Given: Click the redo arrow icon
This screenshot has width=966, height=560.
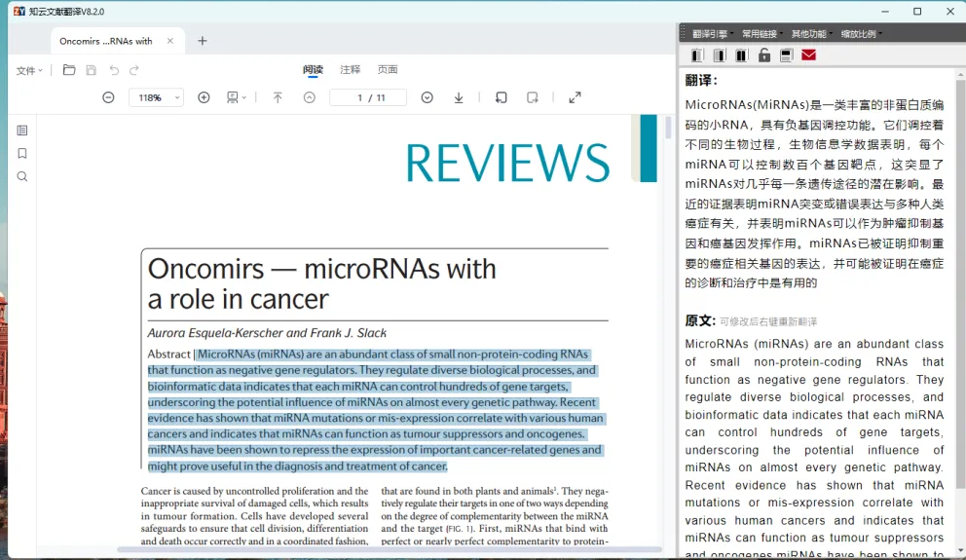Looking at the screenshot, I should [134, 70].
